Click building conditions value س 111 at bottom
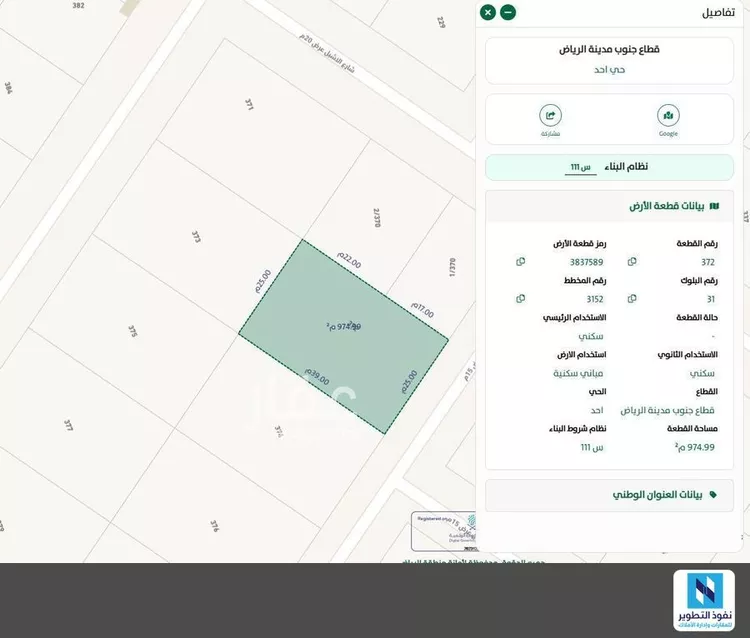Viewport: 750px width, 638px height. (x=592, y=447)
